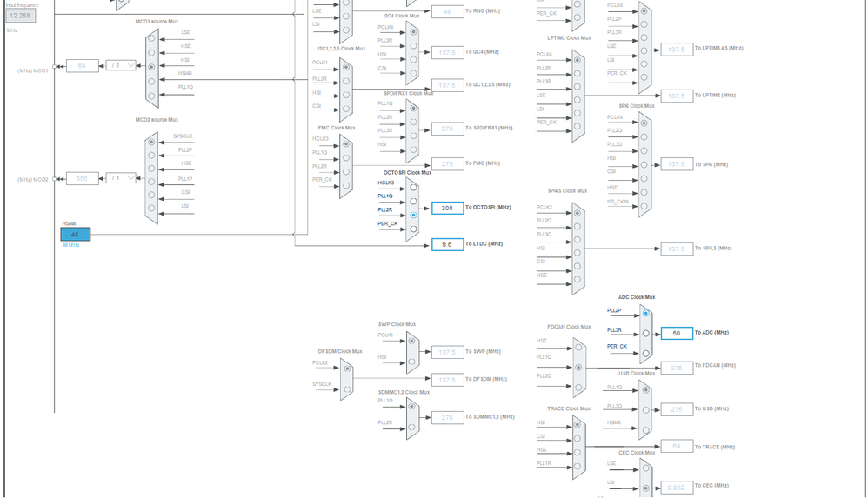This screenshot has height=498, width=868.
Task: Choose PLL3R in ADC Clock Mux
Action: [x=645, y=334]
